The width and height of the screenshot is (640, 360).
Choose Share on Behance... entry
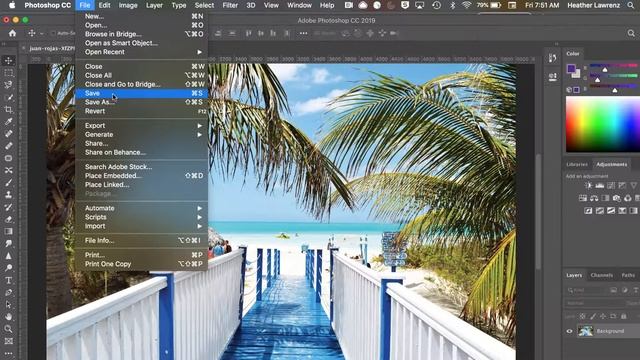pyautogui.click(x=141, y=153)
